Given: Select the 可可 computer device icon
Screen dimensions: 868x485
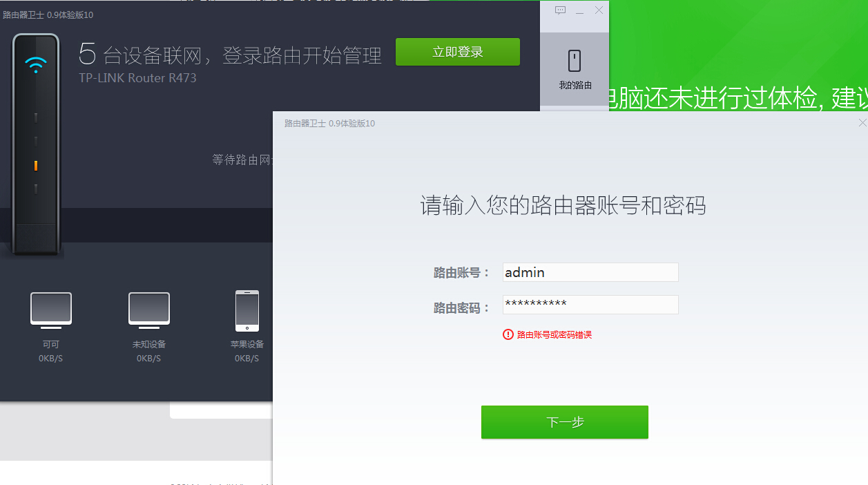Looking at the screenshot, I should pyautogui.click(x=50, y=310).
